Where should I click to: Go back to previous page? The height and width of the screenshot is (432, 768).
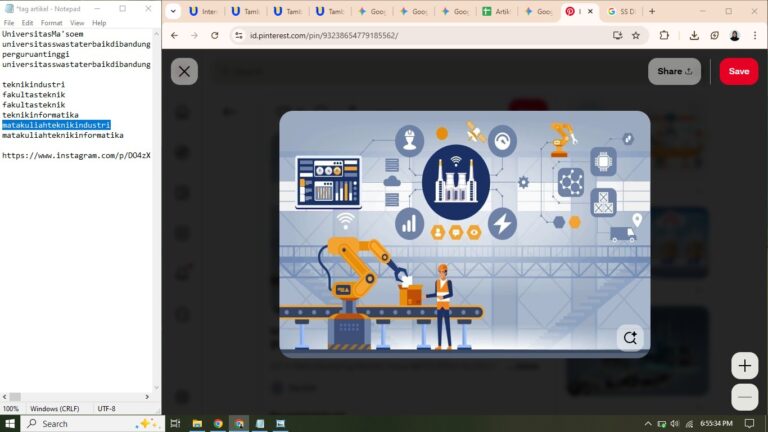(174, 35)
